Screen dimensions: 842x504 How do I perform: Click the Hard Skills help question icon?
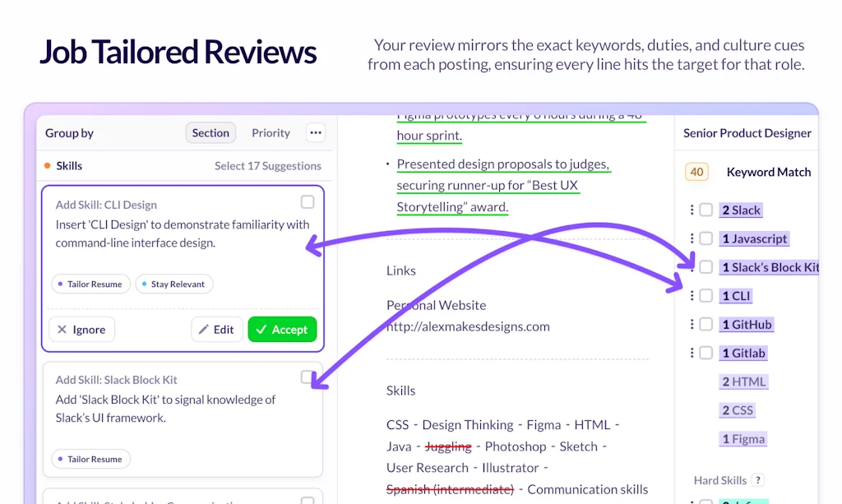[x=757, y=480]
